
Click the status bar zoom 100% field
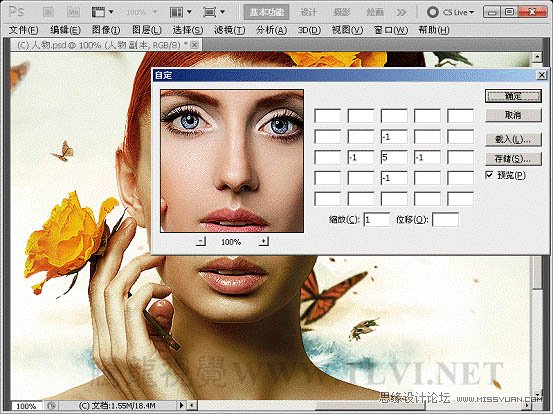coord(26,406)
